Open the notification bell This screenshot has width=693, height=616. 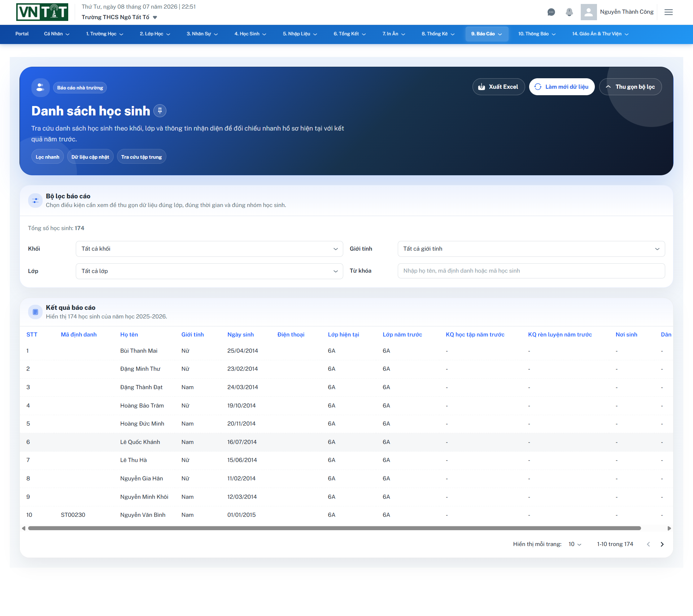coord(569,12)
